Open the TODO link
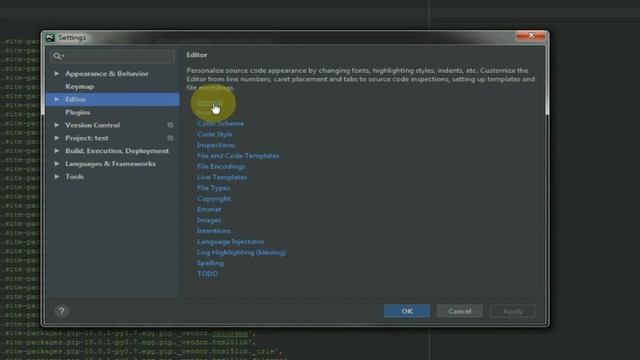Viewport: 640px width, 360px height. click(207, 274)
